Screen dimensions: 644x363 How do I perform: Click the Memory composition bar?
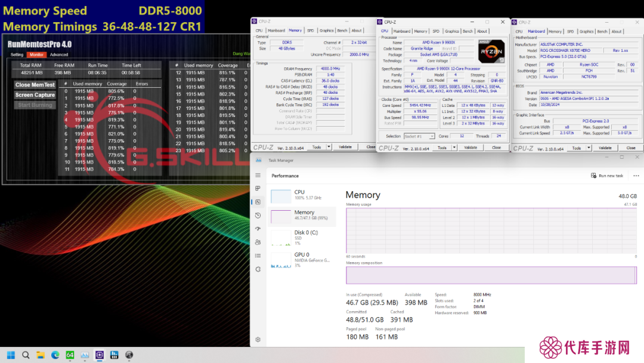coord(491,275)
